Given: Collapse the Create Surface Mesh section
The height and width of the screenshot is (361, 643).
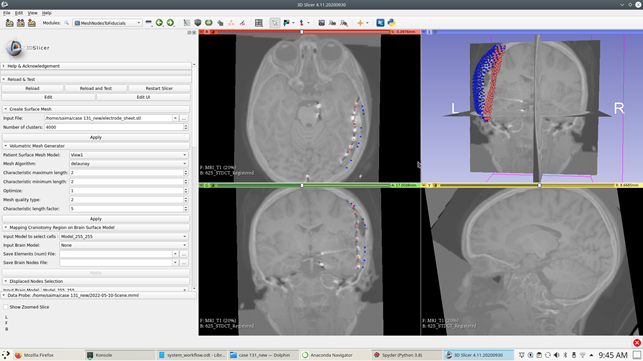Looking at the screenshot, I should tap(96, 109).
